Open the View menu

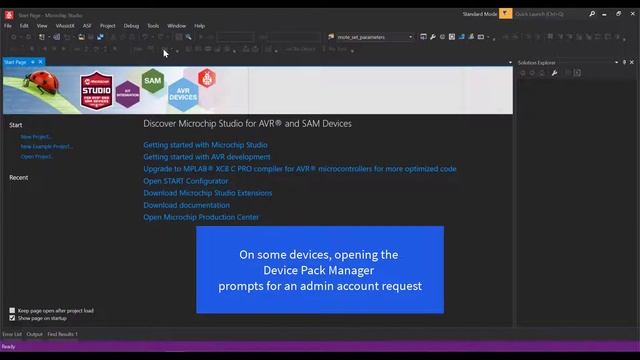(x=42, y=26)
